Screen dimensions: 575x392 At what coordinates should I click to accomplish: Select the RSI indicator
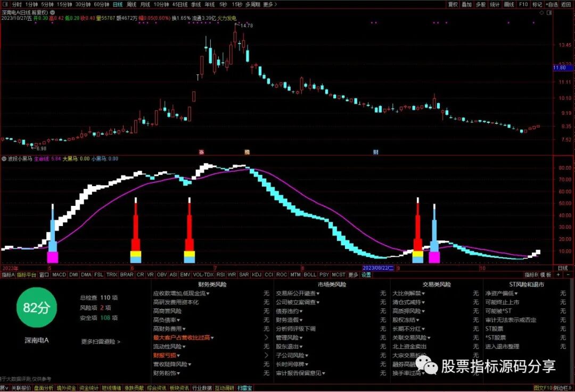tap(220, 274)
